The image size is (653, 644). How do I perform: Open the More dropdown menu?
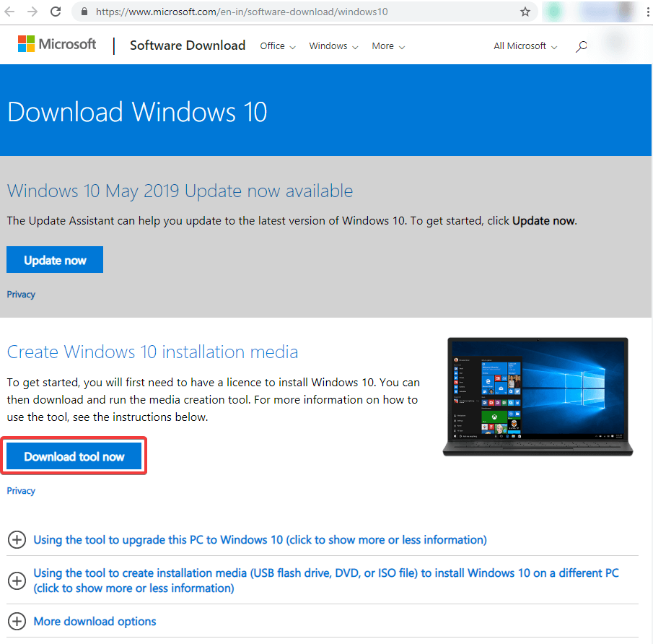pos(388,46)
